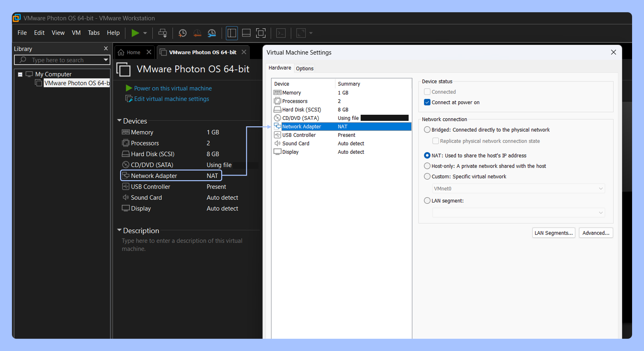This screenshot has width=644, height=351.
Task: Collapse the Devices section
Action: coord(119,121)
